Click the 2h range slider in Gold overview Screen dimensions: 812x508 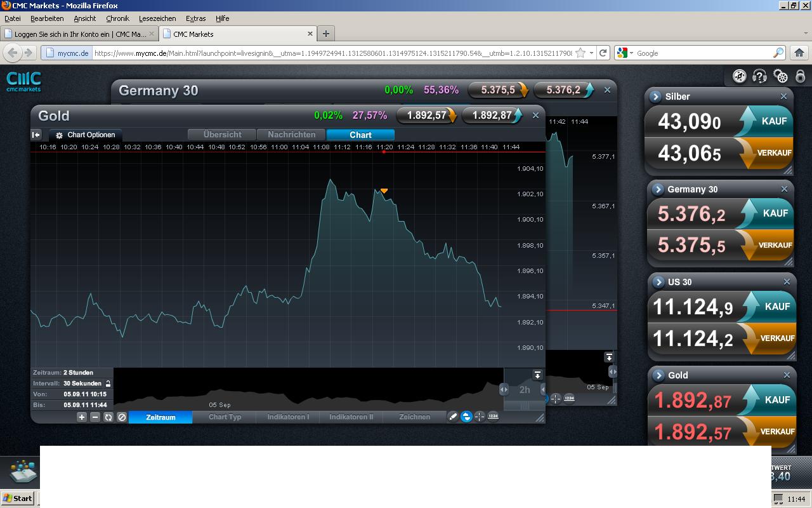coord(525,389)
